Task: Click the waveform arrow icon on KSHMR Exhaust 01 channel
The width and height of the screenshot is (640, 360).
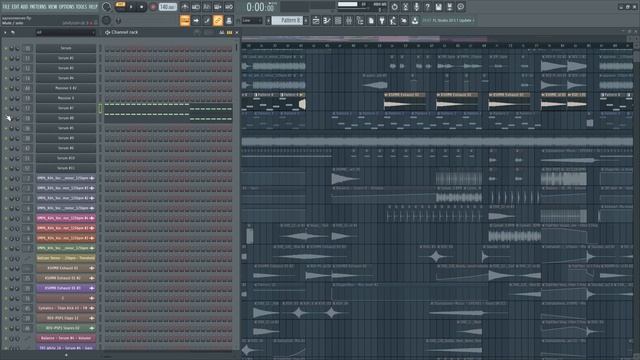Action: coord(91,268)
